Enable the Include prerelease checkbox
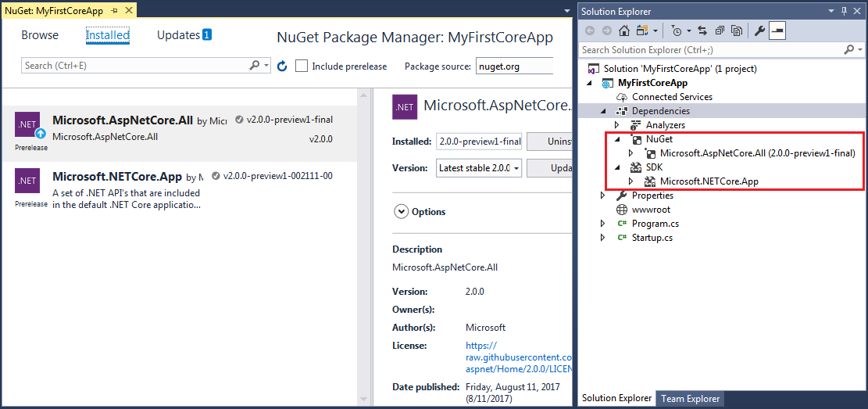The height and width of the screenshot is (409, 868). (x=301, y=66)
